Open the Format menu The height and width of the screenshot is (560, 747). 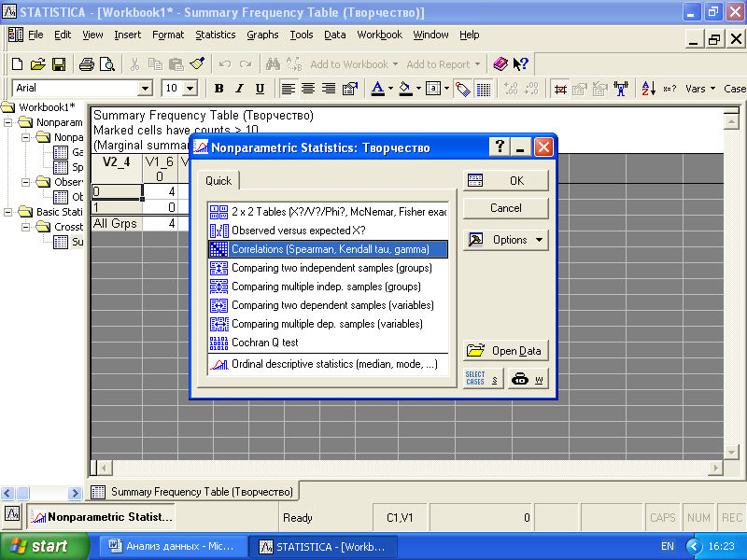[x=168, y=35]
